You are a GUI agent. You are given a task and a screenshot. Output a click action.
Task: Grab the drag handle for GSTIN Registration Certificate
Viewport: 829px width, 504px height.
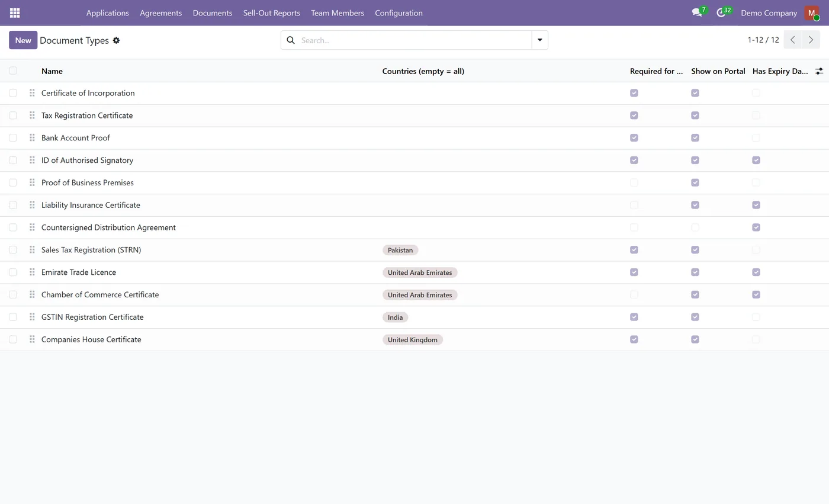[x=32, y=317]
